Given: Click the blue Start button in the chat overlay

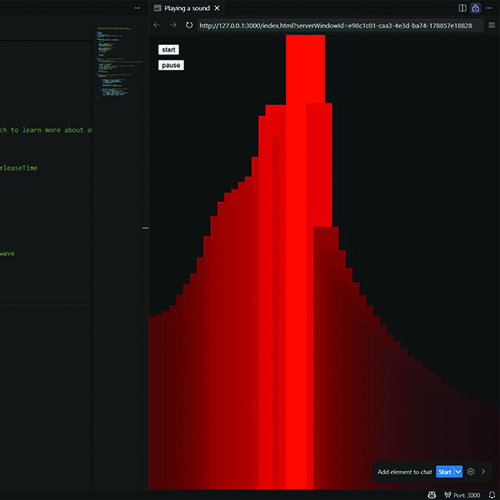Looking at the screenshot, I should [445, 472].
